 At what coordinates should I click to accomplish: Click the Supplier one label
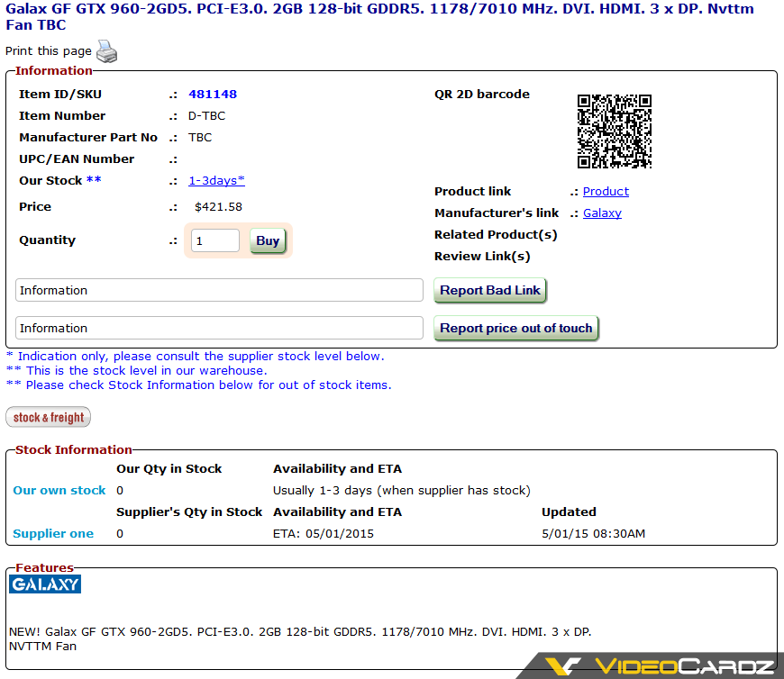click(x=53, y=534)
